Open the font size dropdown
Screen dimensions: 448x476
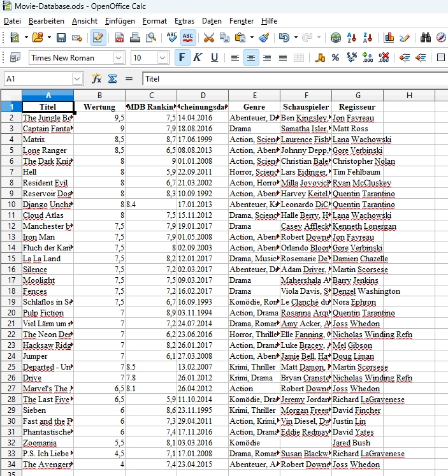(163, 58)
